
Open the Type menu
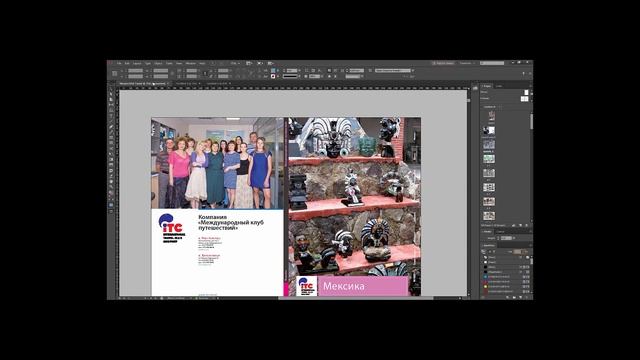tap(148, 63)
